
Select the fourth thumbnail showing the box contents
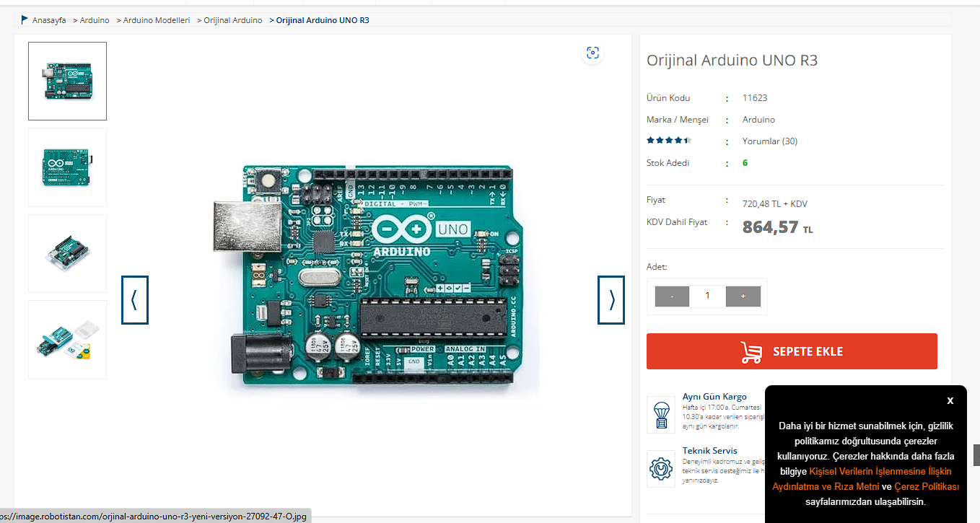[x=67, y=340]
